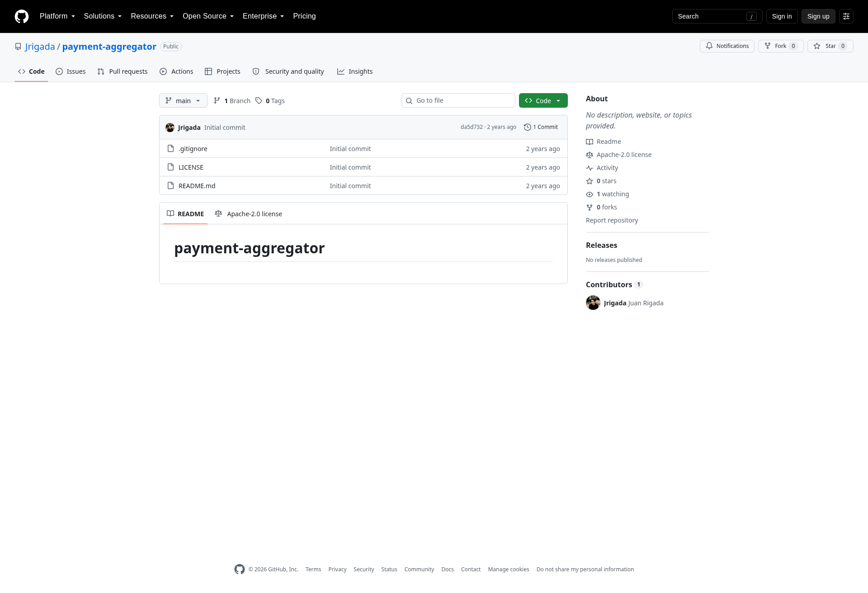
Task: Open the .gitignore file
Action: tap(193, 149)
